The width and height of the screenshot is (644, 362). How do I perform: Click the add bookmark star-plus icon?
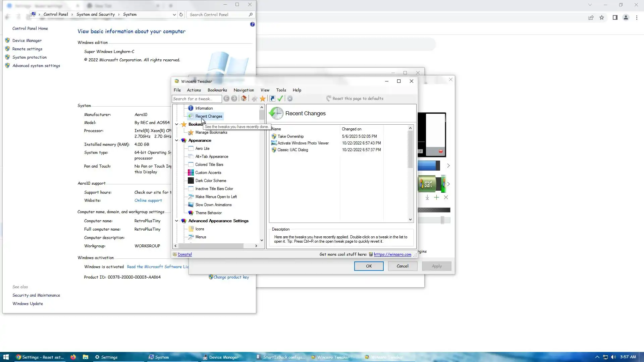tap(254, 99)
